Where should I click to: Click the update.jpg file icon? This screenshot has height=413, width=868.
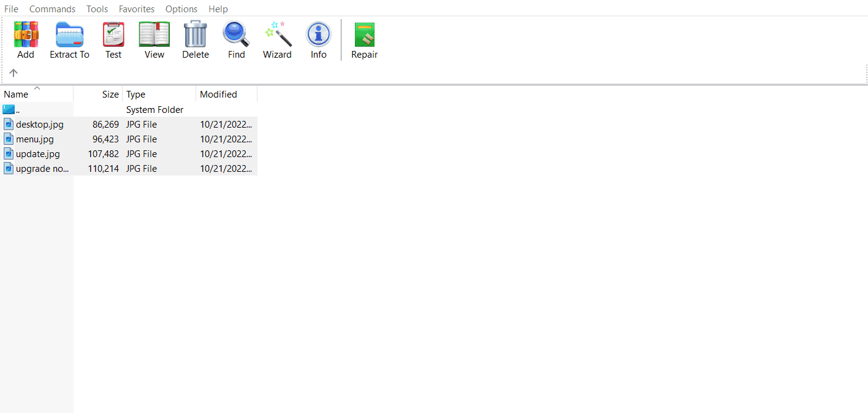pos(9,154)
